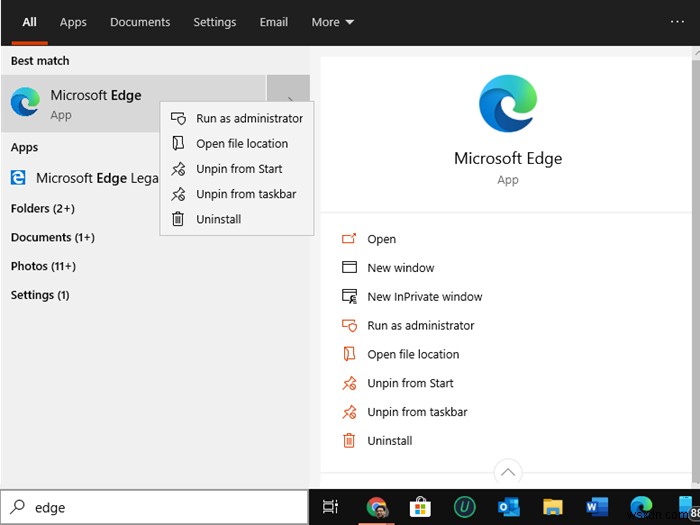Click the search box containing edge
The height and width of the screenshot is (525, 700).
pos(154,507)
